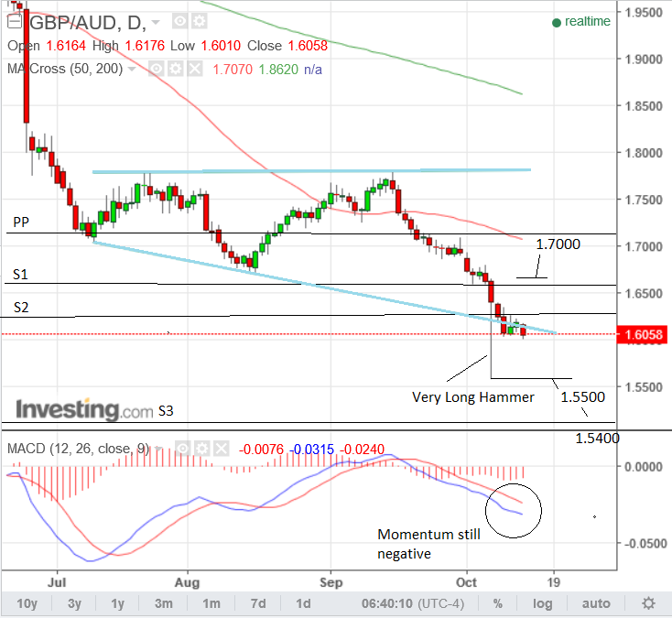
Task: Click the MA 200 value 1.8620
Action: [278, 69]
